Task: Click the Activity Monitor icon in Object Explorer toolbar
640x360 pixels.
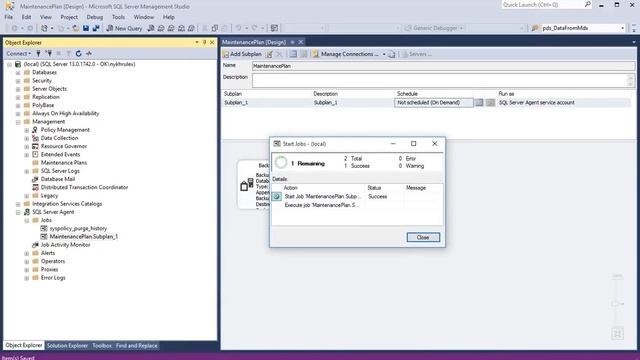Action: point(89,53)
